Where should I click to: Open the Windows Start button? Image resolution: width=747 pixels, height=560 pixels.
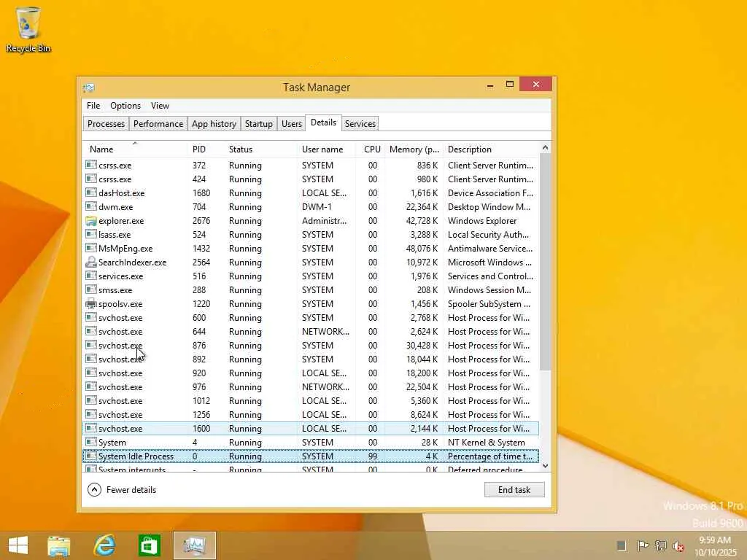18,545
